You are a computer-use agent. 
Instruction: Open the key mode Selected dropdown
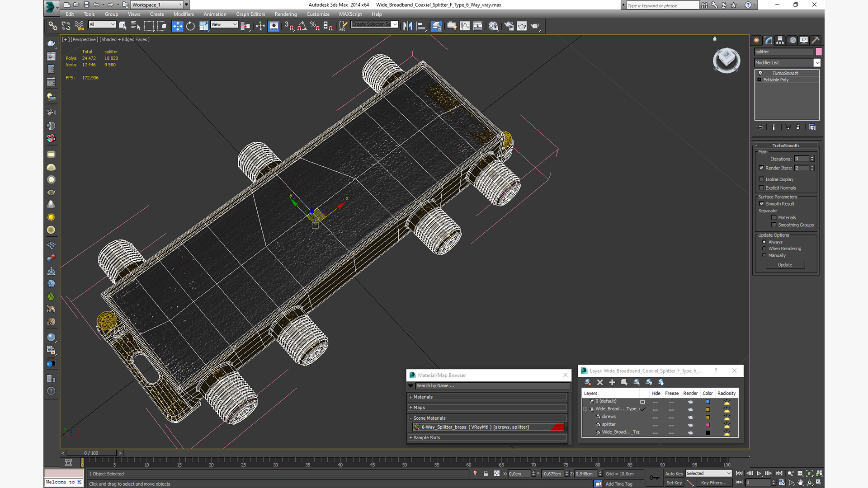tap(708, 474)
